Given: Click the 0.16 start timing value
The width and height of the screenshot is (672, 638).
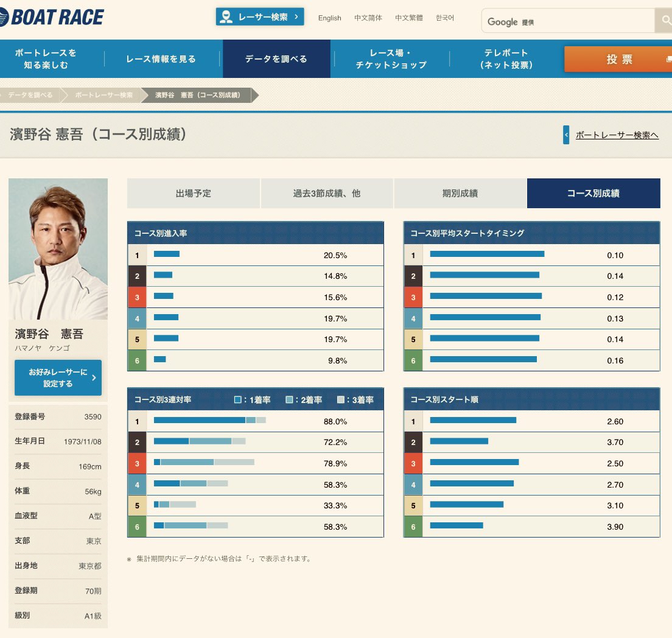Looking at the screenshot, I should (615, 361).
